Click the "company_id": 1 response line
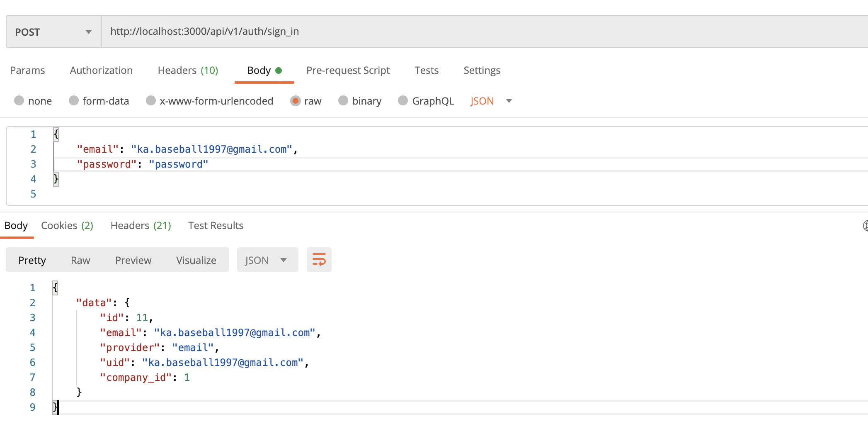This screenshot has width=868, height=434. tap(145, 378)
